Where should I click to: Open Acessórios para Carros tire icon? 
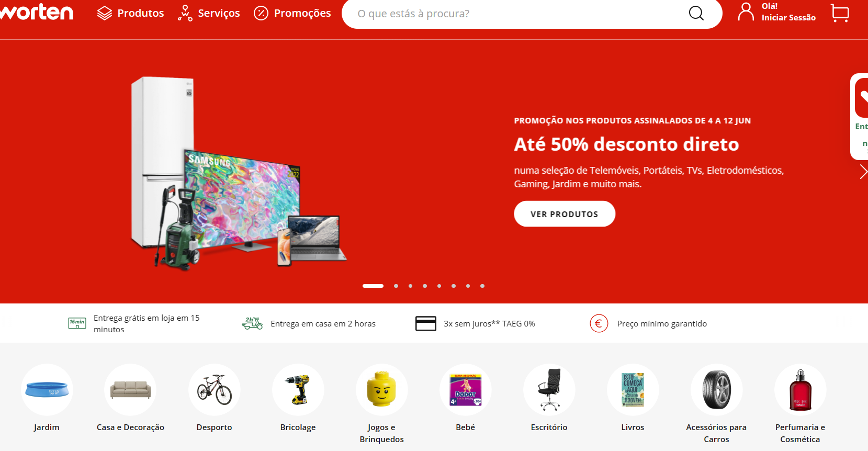[716, 390]
